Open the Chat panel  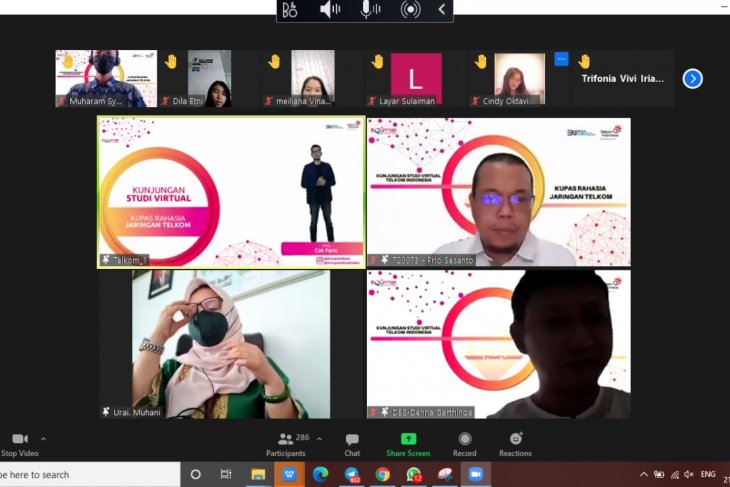352,445
